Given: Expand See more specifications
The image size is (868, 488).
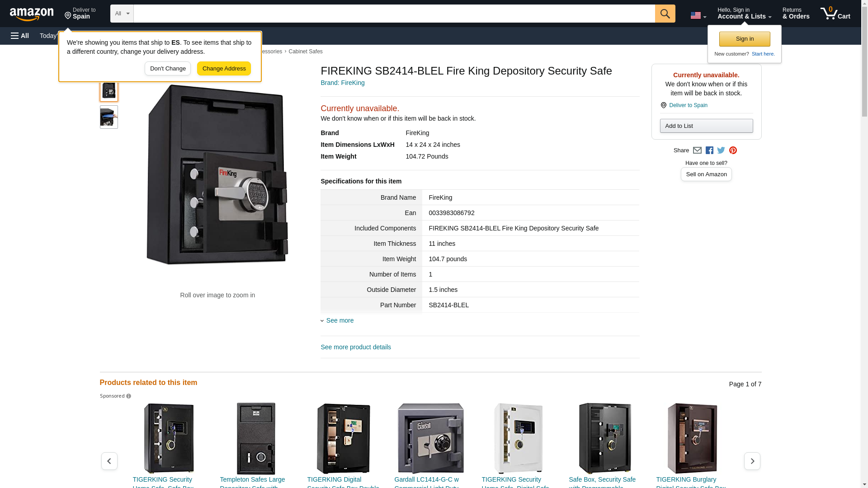Looking at the screenshot, I should tap(340, 320).
